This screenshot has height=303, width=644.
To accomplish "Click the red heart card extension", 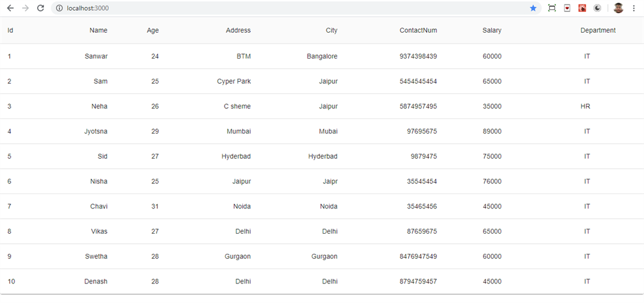I will [567, 8].
